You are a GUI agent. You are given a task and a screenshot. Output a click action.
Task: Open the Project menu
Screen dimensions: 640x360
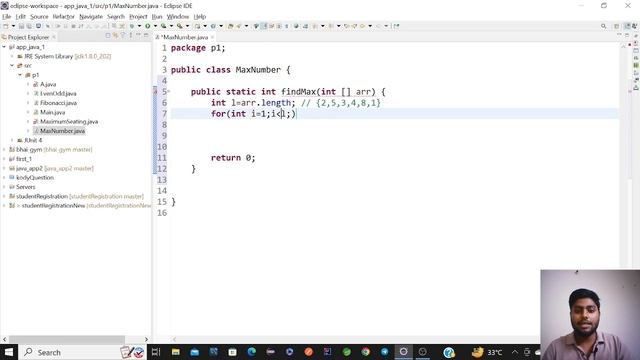pyautogui.click(x=138, y=17)
